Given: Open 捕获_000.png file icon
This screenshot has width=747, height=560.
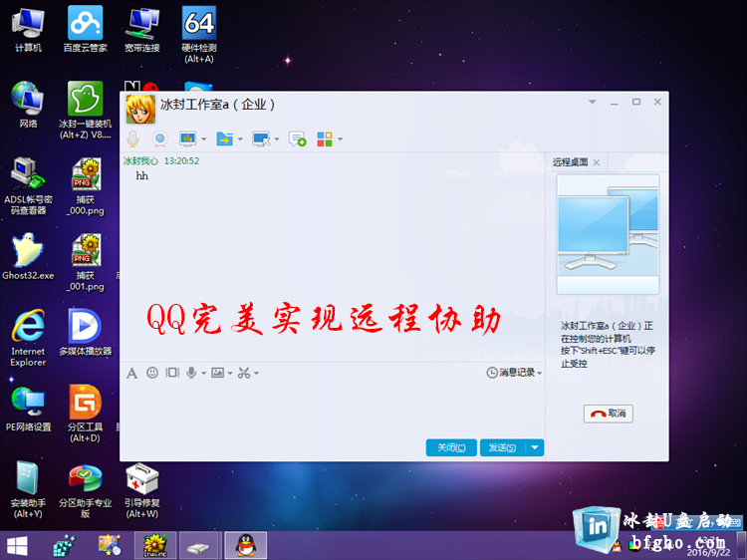Looking at the screenshot, I should point(86,186).
